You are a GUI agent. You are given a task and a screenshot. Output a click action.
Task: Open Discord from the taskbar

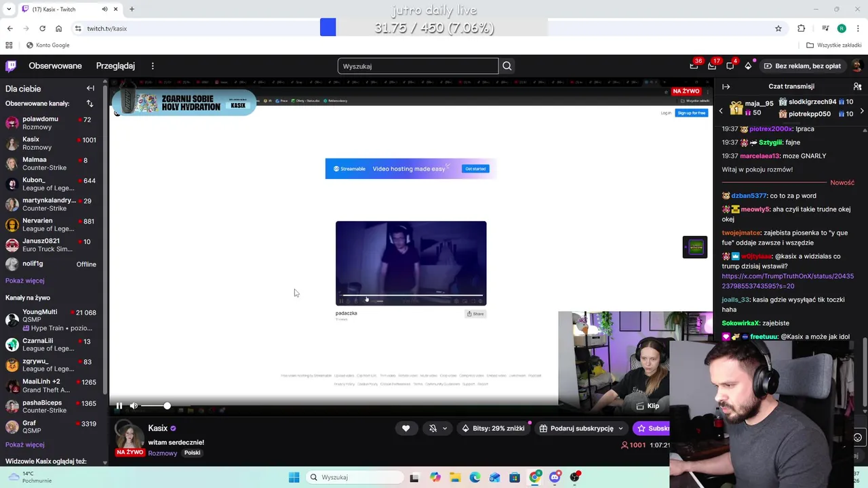pos(555,477)
